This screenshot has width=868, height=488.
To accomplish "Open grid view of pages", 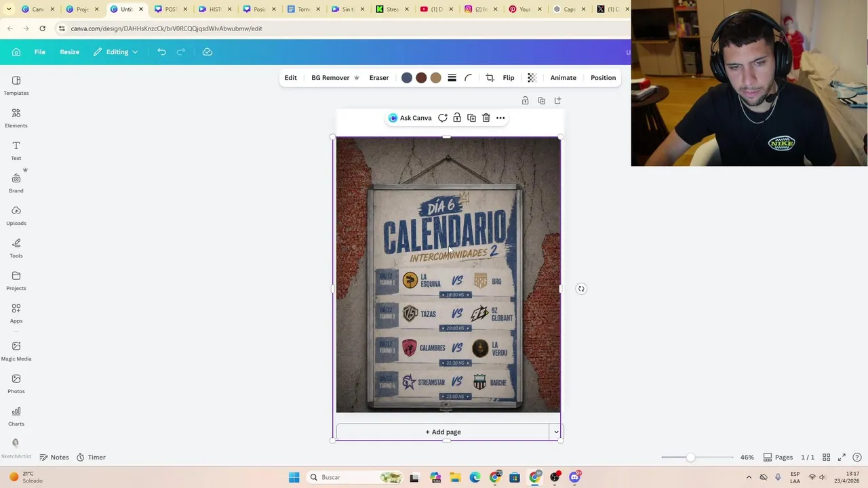I will (827, 457).
